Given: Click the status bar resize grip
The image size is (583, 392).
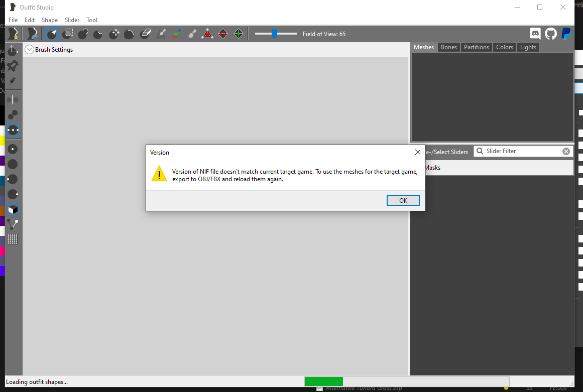Looking at the screenshot, I should coord(571,383).
